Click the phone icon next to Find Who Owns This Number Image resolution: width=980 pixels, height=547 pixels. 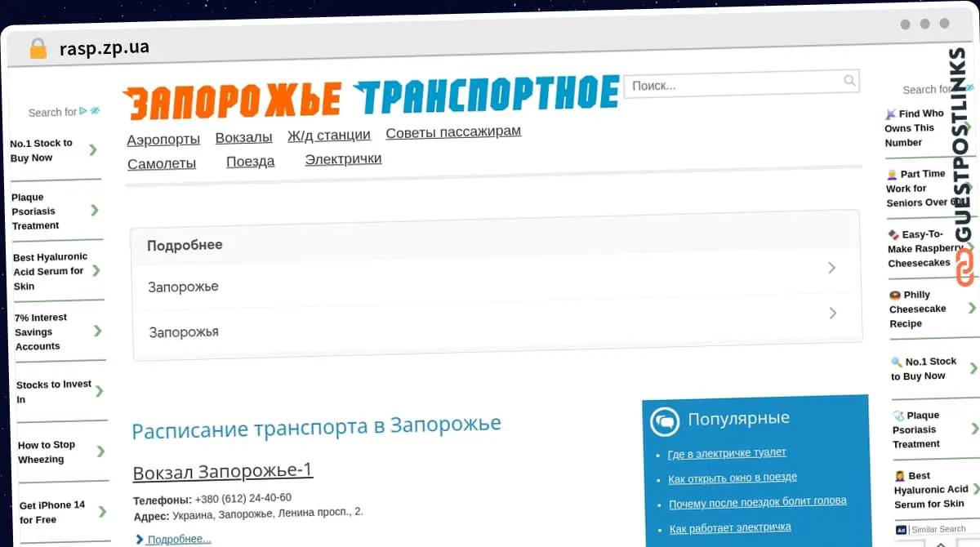tap(890, 113)
